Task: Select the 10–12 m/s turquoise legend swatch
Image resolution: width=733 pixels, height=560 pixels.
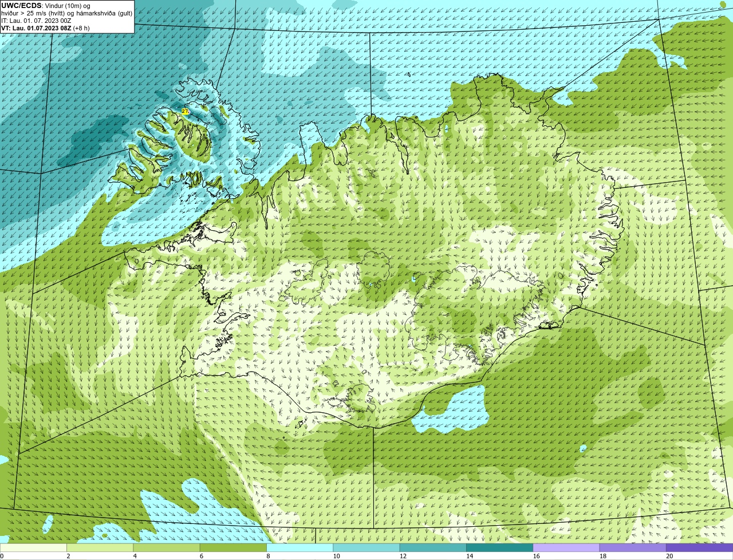Action: pyautogui.click(x=366, y=548)
